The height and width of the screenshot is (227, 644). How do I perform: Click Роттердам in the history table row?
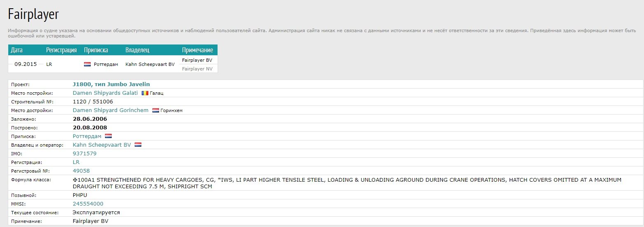106,64
